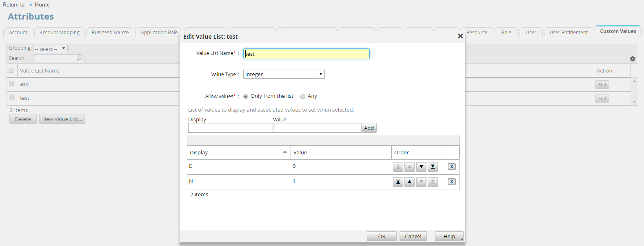644x246 pixels.
Task: Click the Add button for new value
Action: click(x=369, y=128)
